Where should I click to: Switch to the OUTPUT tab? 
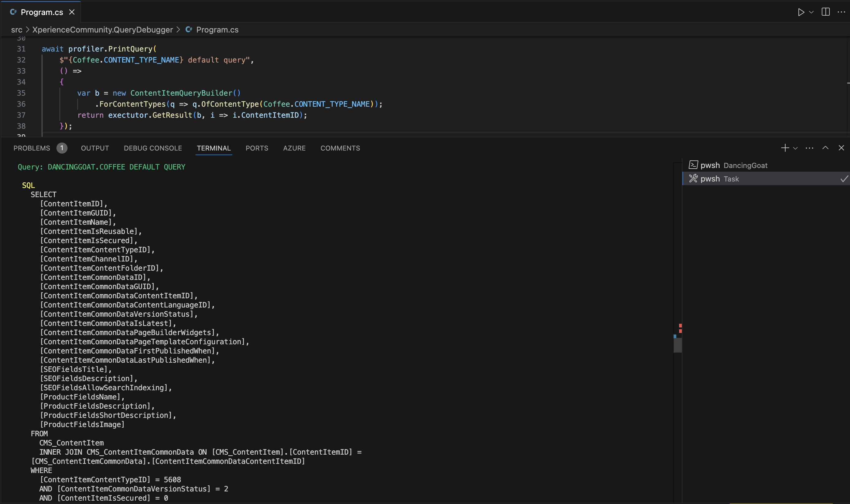click(95, 148)
